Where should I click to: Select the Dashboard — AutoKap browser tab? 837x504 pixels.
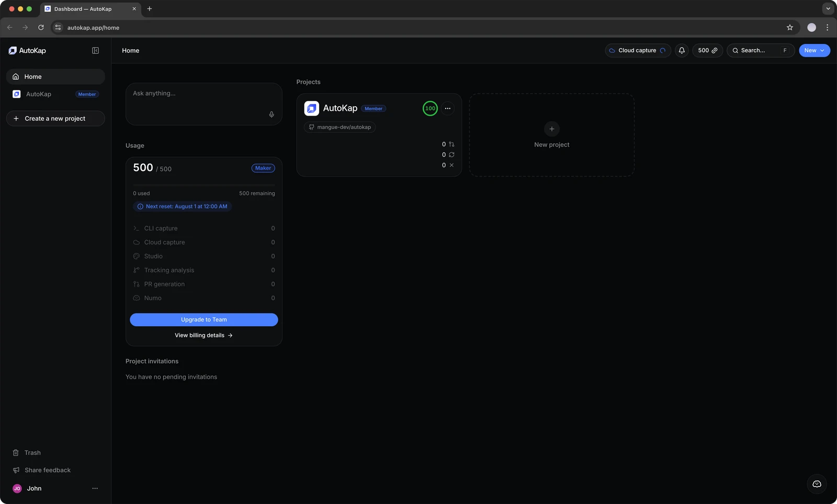[90, 9]
